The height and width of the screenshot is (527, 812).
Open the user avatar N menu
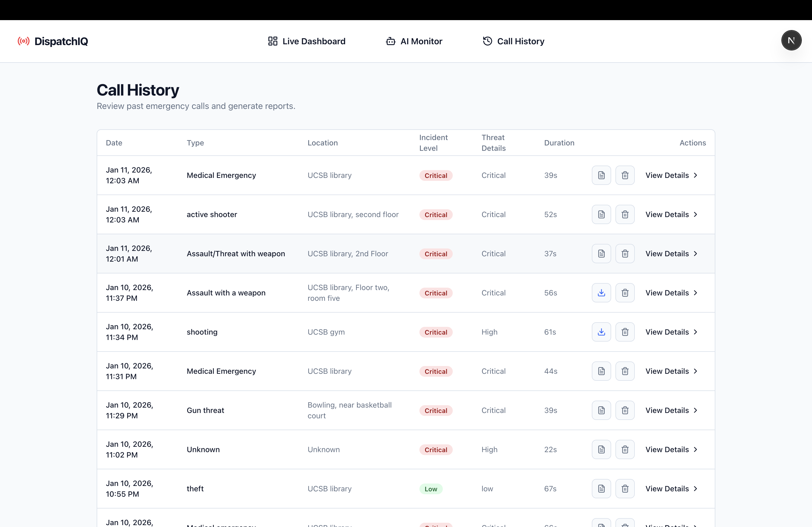pos(791,41)
